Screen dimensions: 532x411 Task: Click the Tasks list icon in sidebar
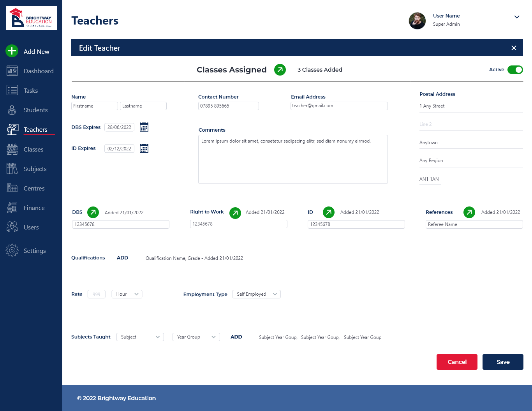tap(12, 90)
